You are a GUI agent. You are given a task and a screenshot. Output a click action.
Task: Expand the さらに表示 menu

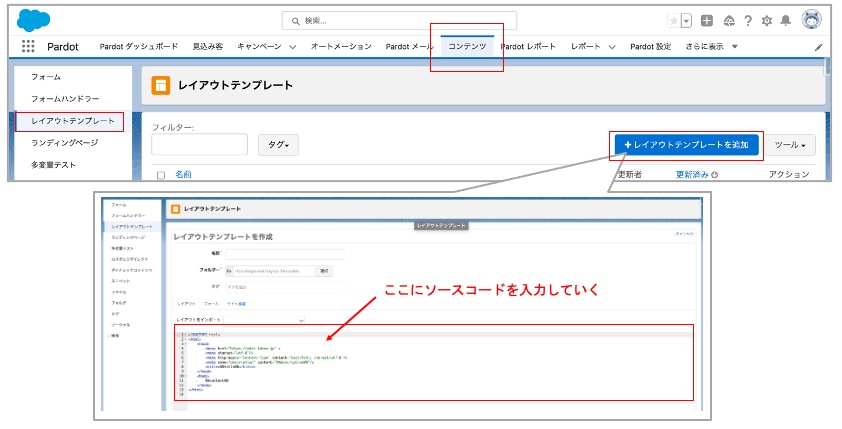tap(711, 47)
